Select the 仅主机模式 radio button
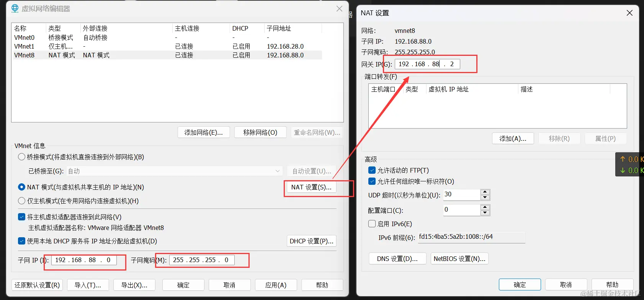 [22, 201]
